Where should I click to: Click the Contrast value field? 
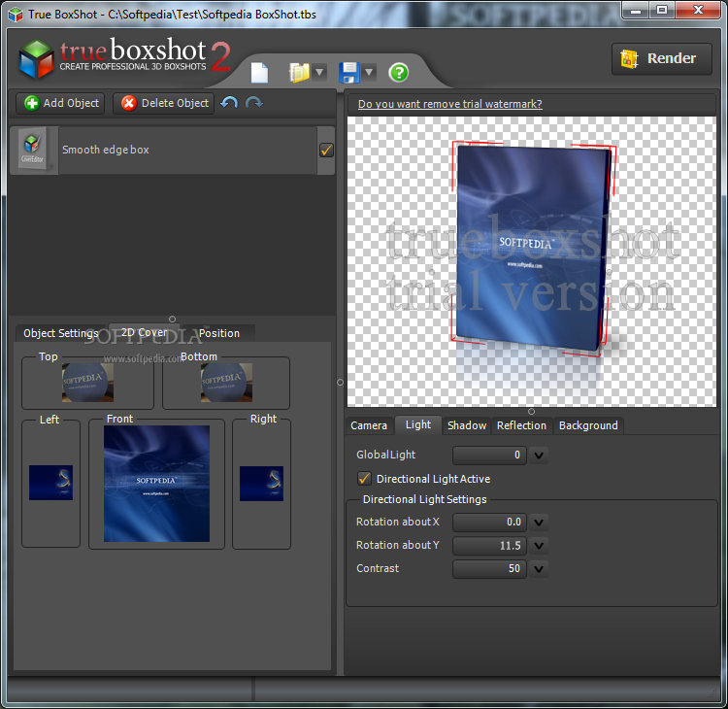(x=489, y=569)
